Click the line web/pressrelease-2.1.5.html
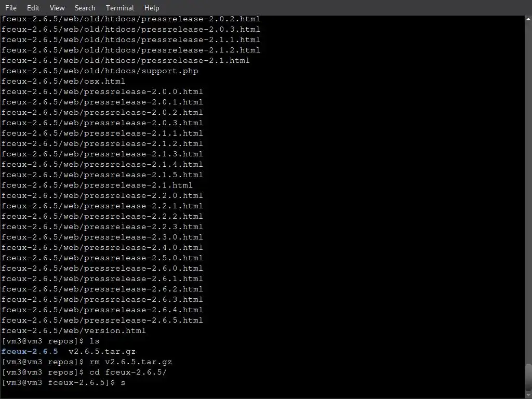 (102, 175)
